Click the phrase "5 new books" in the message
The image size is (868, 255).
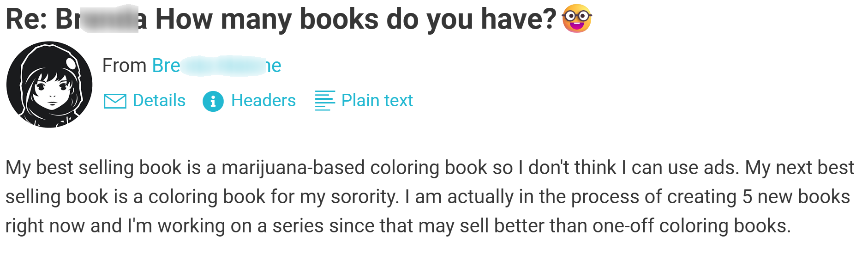796,197
